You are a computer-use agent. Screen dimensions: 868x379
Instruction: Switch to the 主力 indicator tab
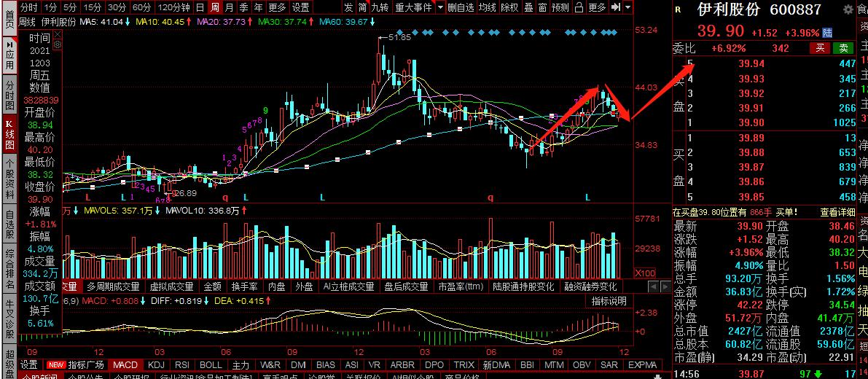241,364
